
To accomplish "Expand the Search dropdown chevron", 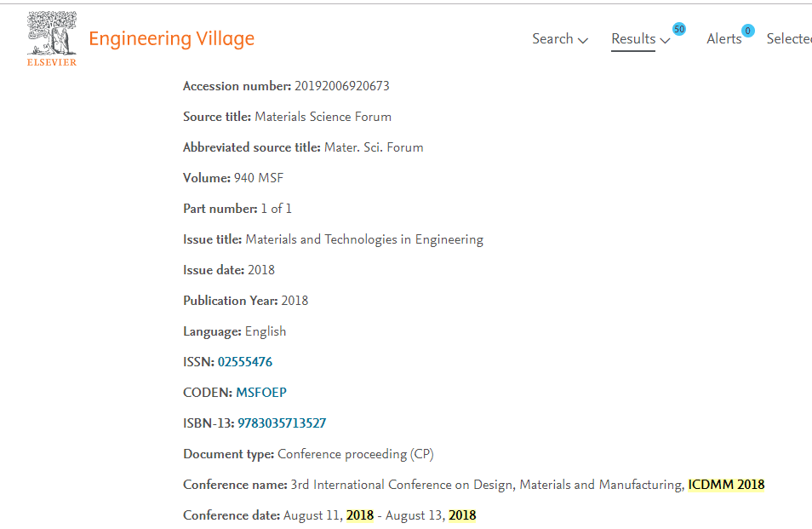I will [583, 40].
